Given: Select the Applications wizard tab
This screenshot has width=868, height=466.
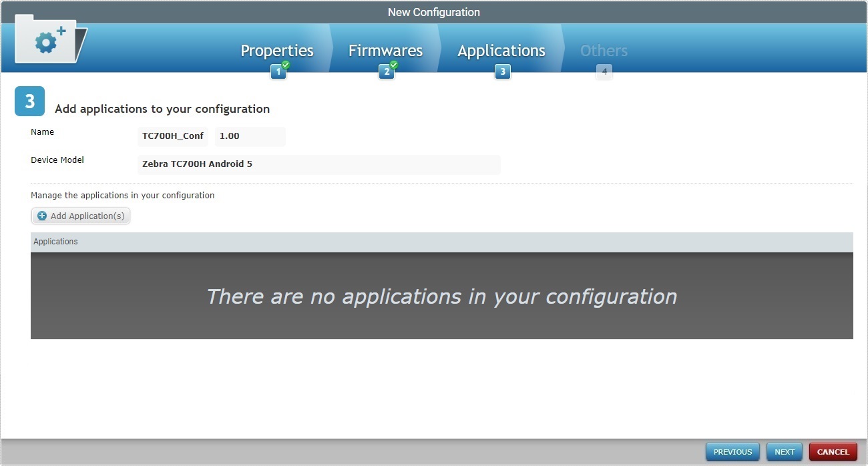Looking at the screenshot, I should pos(501,50).
